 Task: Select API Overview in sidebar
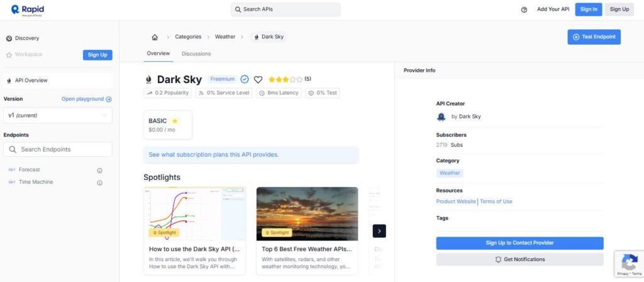[x=57, y=81]
